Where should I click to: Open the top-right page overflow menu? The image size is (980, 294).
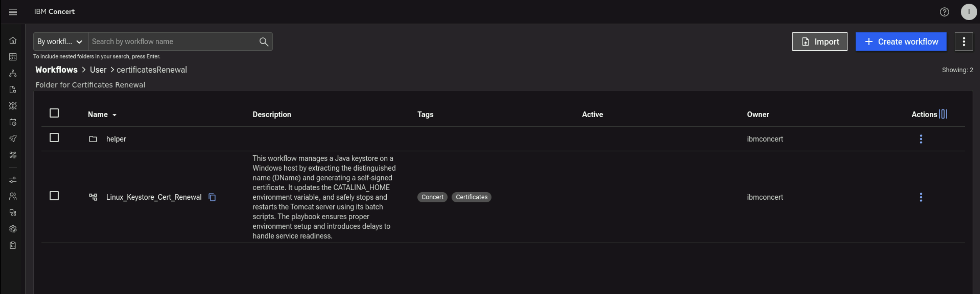[x=963, y=42]
